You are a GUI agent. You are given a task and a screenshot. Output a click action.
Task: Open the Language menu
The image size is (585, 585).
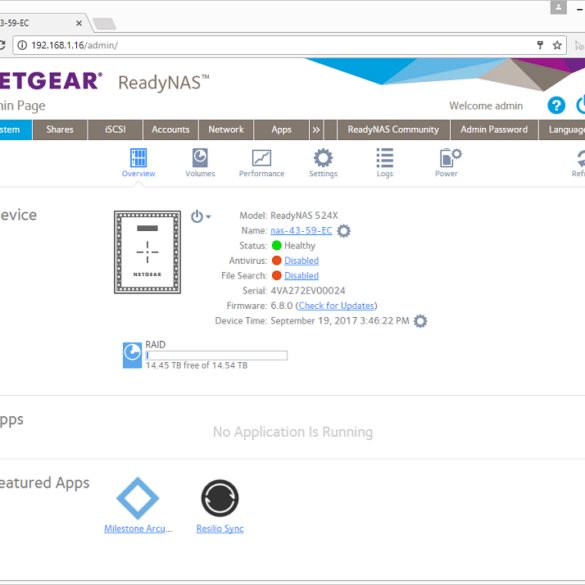click(562, 130)
